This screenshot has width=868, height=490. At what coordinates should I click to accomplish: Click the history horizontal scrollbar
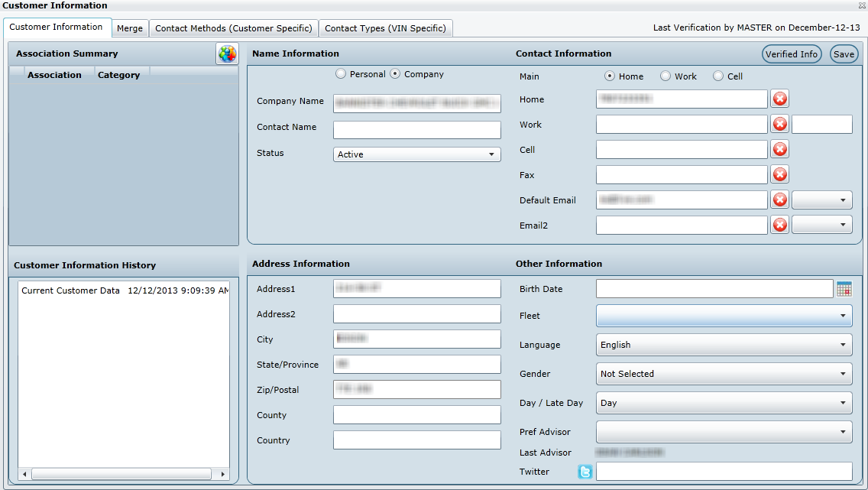click(x=122, y=475)
